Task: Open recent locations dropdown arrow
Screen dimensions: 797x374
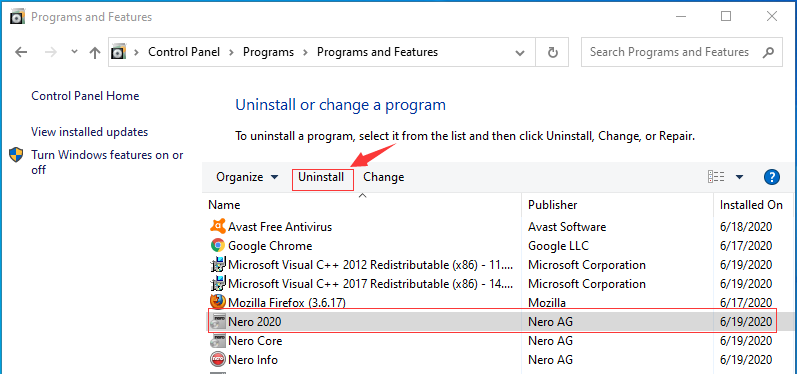Action: click(74, 52)
